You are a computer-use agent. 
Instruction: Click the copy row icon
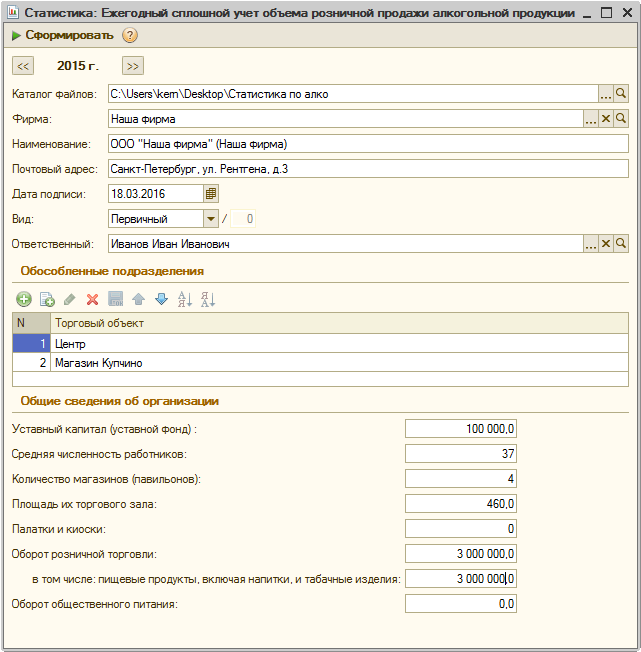pyautogui.click(x=47, y=299)
